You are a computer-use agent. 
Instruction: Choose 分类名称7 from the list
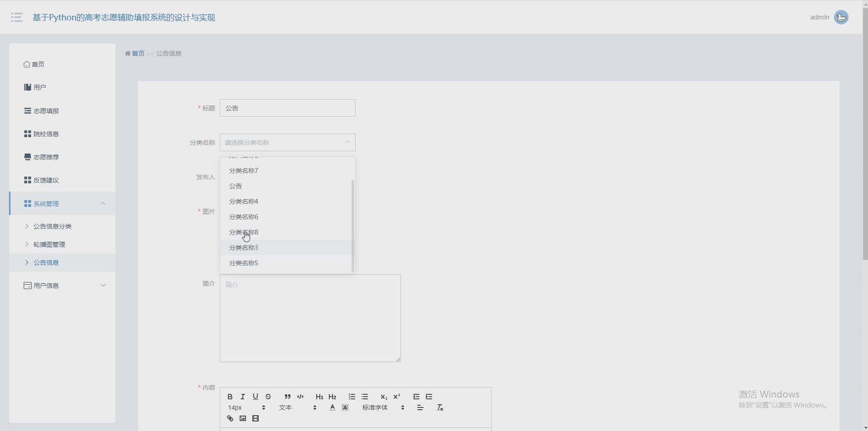click(x=286, y=171)
